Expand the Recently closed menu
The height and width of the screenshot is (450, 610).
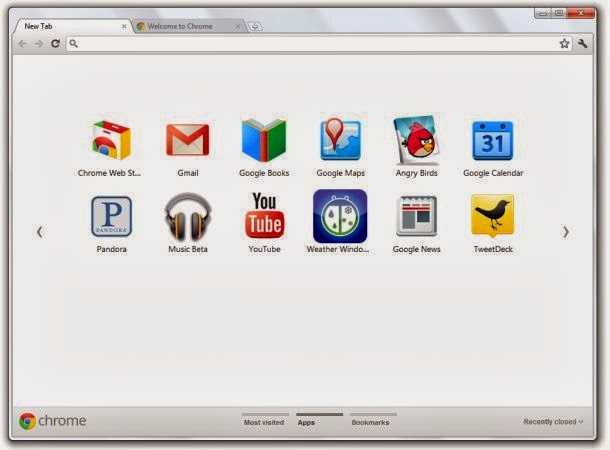click(553, 422)
